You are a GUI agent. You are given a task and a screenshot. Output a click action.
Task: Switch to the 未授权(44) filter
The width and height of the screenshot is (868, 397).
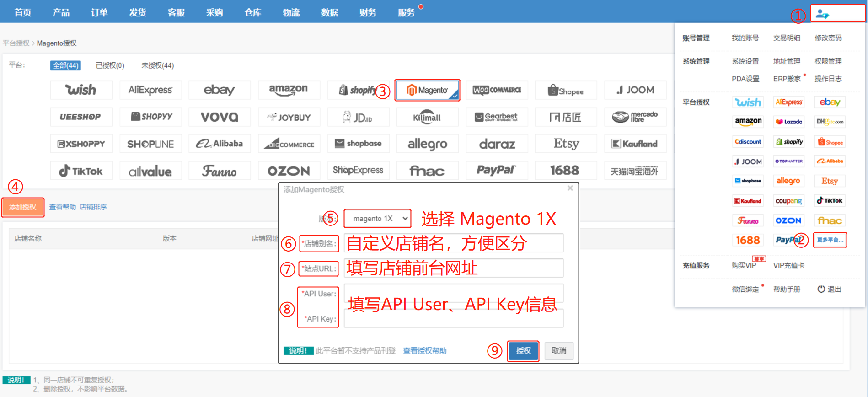pyautogui.click(x=158, y=65)
